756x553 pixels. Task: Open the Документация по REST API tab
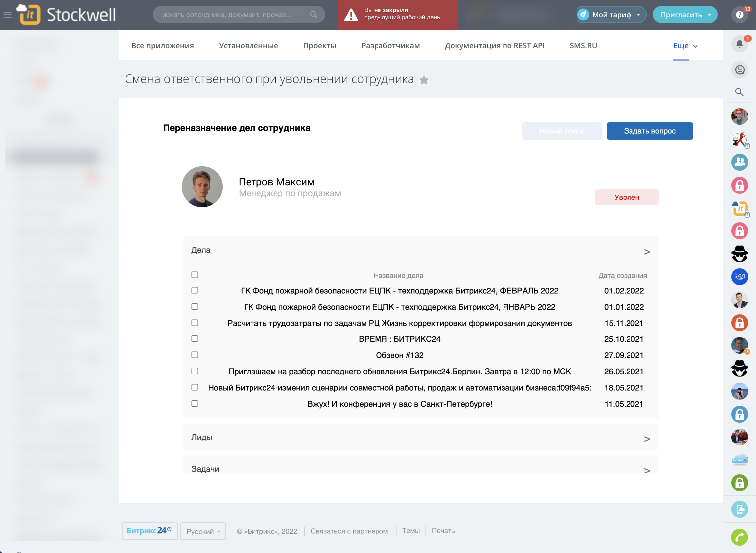[x=495, y=46]
